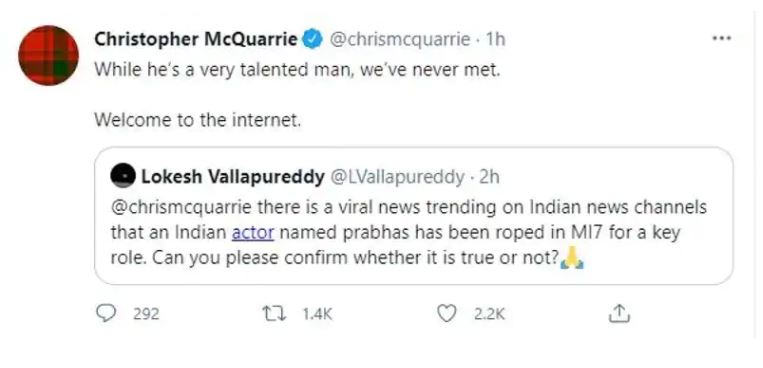Click the 292 replies count

(146, 314)
